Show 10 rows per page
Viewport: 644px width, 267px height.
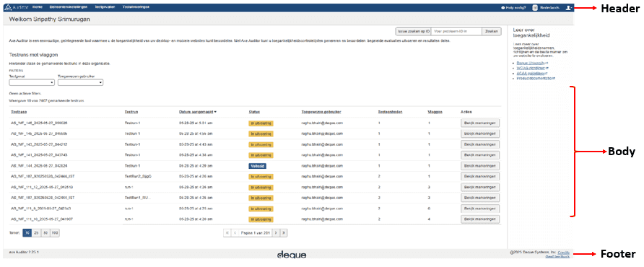pos(27,232)
